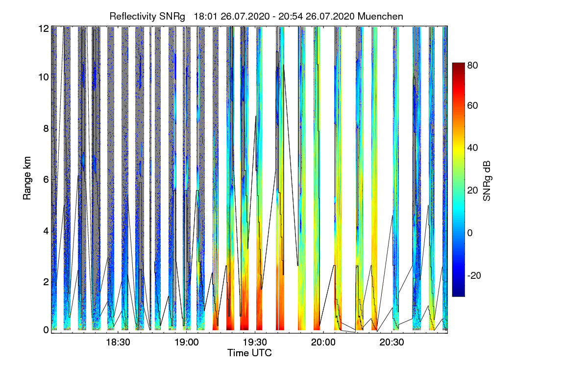
Task: Click the 60 dB colorbar label
Action: pos(472,105)
